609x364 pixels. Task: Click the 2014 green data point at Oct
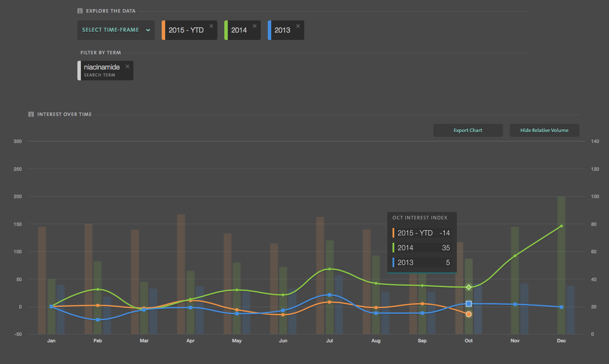point(469,287)
